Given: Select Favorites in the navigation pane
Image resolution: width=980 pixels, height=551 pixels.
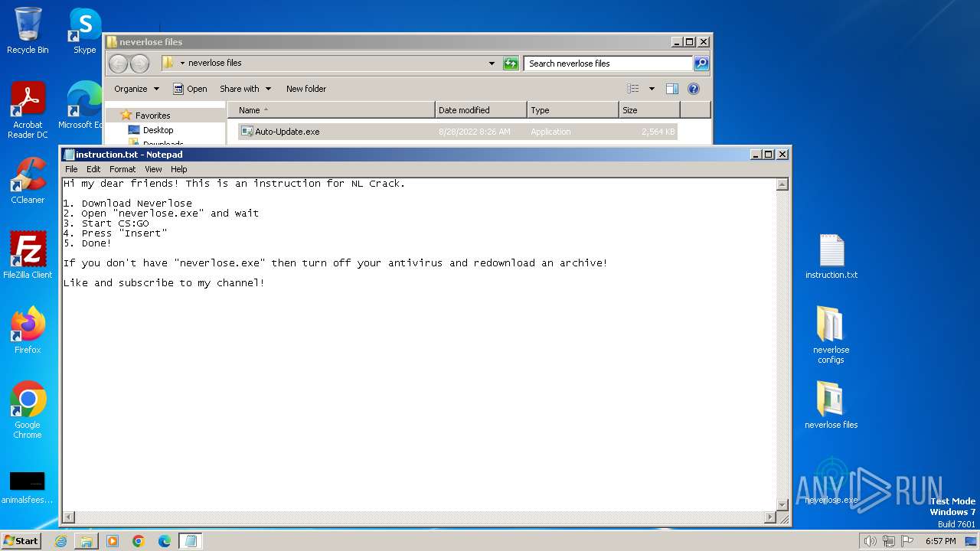Looking at the screenshot, I should [152, 116].
